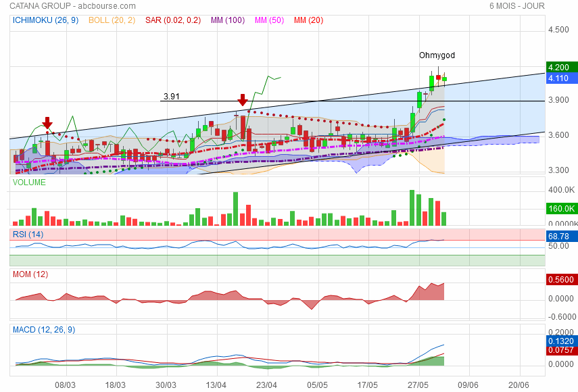Image resolution: width=578 pixels, height=392 pixels.
Task: Click the 3.900 price axis value
Action: pyautogui.click(x=558, y=100)
